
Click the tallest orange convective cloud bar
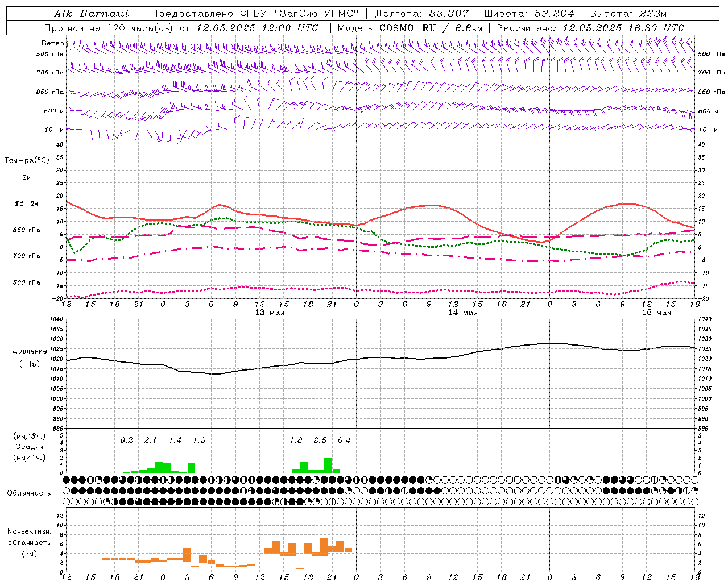tap(324, 546)
